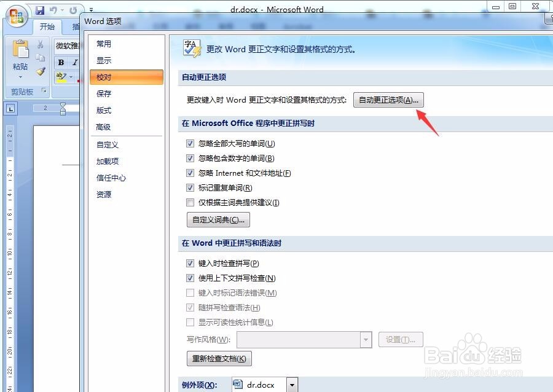The image size is (553, 392).
Task: Toggle 使用上下文拼写检查 checkbox
Action: [x=190, y=278]
